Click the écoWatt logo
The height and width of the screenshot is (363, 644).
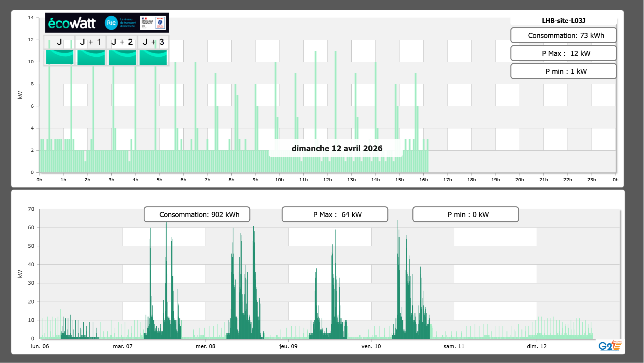tap(72, 23)
